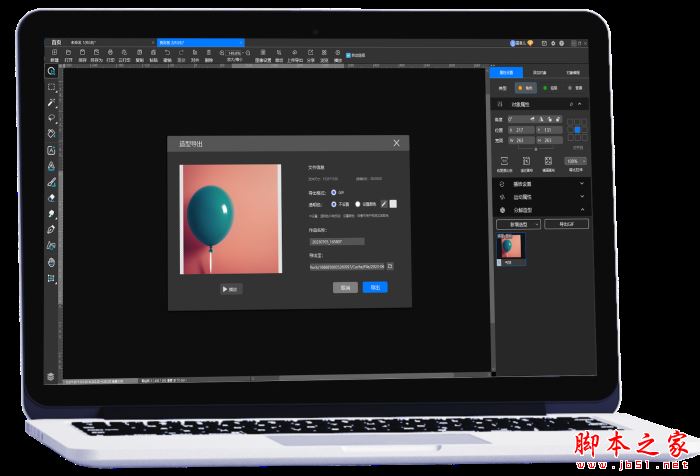The height and width of the screenshot is (476, 700).
Task: Select the eraser tool
Action: (51, 197)
